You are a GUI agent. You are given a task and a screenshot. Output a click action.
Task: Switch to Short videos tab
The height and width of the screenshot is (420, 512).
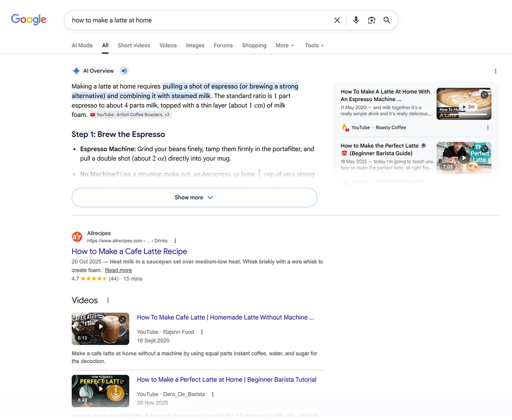[x=134, y=45]
